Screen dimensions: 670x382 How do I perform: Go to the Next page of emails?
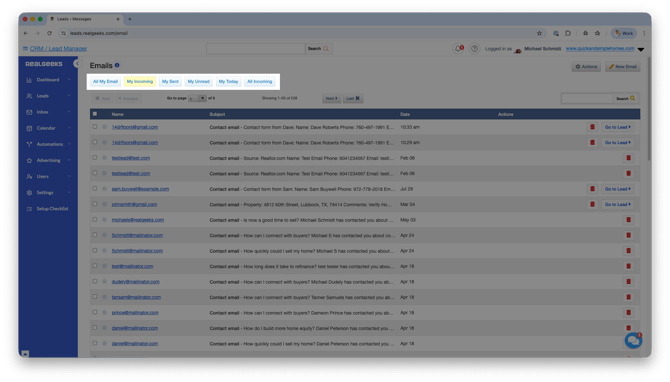click(332, 99)
